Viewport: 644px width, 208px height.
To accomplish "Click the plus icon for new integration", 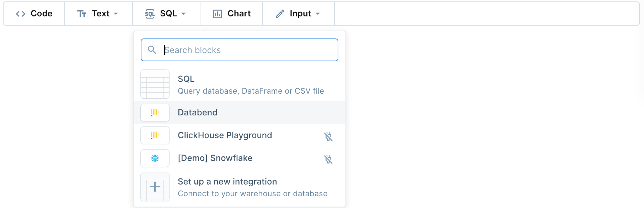I will 155,187.
